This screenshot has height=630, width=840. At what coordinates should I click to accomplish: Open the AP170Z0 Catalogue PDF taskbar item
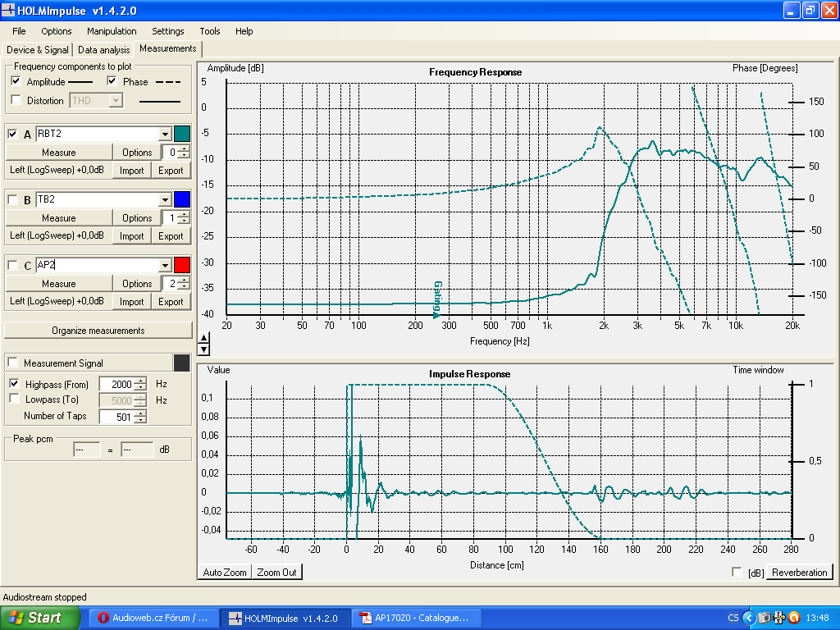416,618
